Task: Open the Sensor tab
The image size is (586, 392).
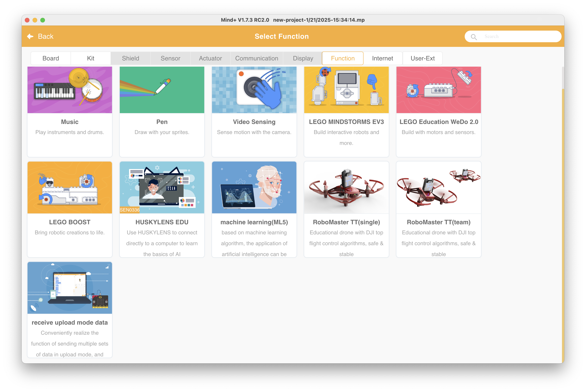Action: pos(170,58)
